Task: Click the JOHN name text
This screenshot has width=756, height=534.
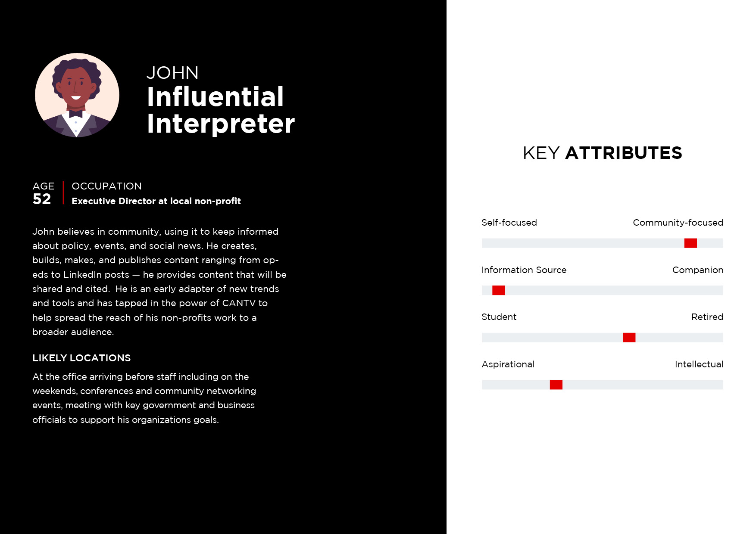Action: 173,73
